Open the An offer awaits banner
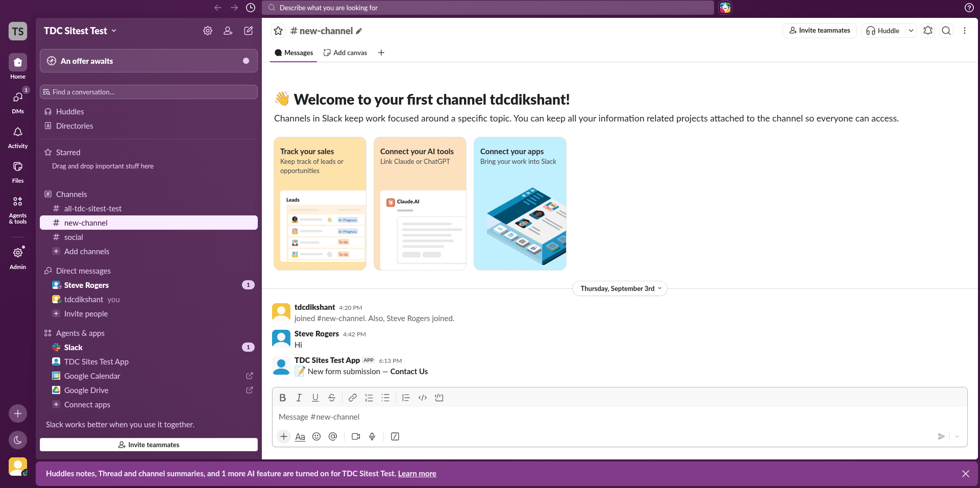Screen dimensions: 980x488 149,61
